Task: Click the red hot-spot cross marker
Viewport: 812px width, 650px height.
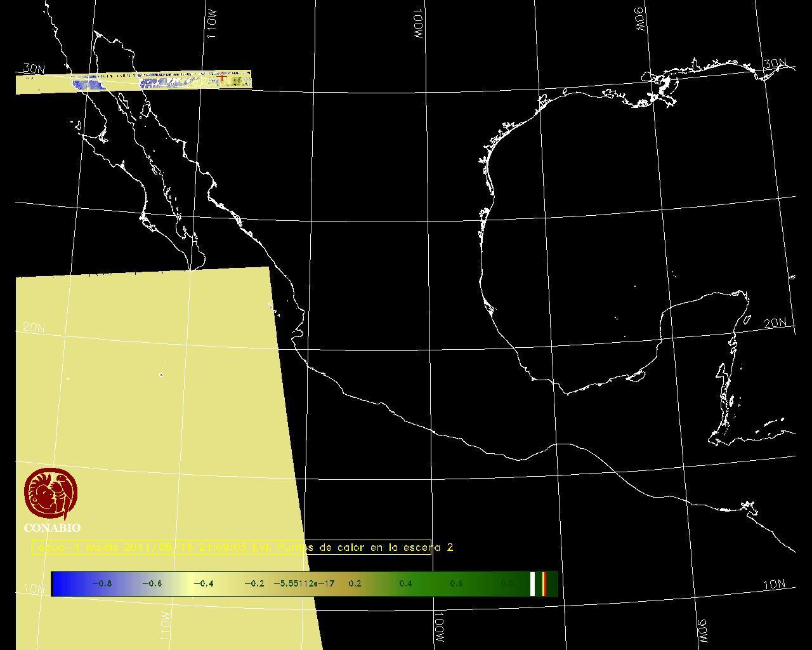Action: point(223,78)
